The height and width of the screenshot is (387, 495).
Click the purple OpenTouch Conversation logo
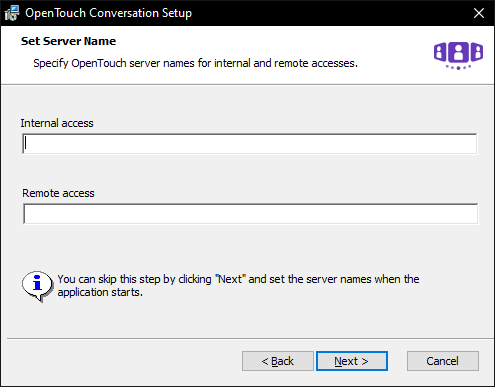[x=458, y=55]
